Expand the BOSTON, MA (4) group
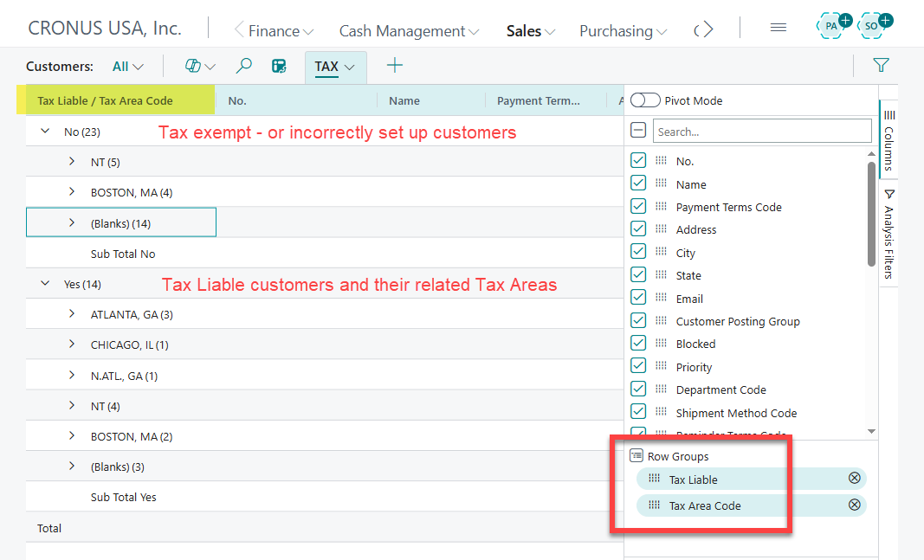The height and width of the screenshot is (560, 924). [x=70, y=191]
